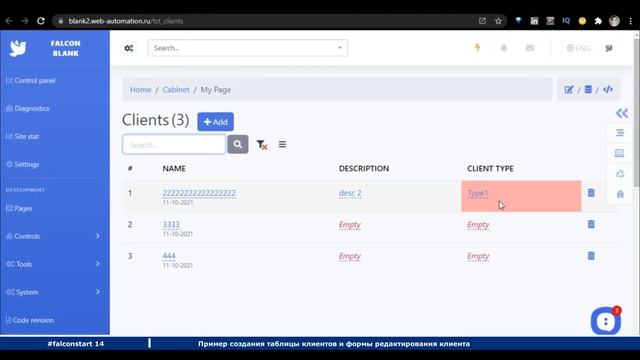The width and height of the screenshot is (640, 360).
Task: Run the clients table search using the magnifier
Action: click(238, 144)
